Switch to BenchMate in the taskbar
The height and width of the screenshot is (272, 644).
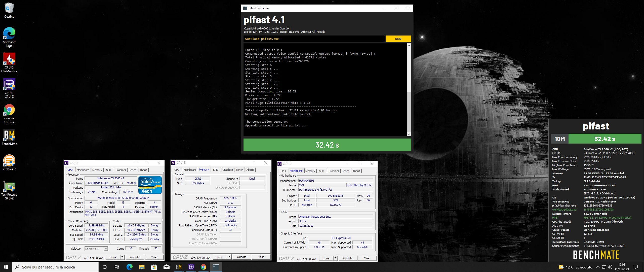tap(179, 267)
